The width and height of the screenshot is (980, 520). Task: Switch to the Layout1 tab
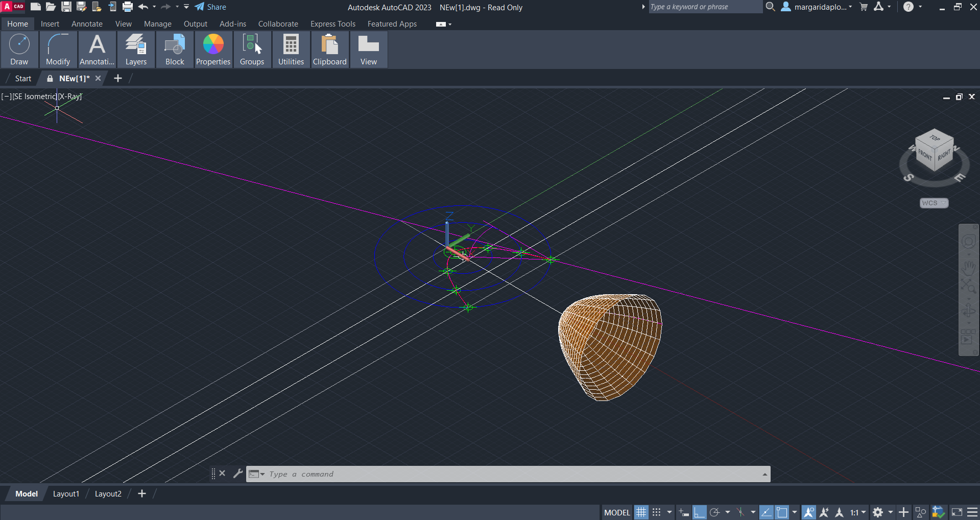[66, 493]
